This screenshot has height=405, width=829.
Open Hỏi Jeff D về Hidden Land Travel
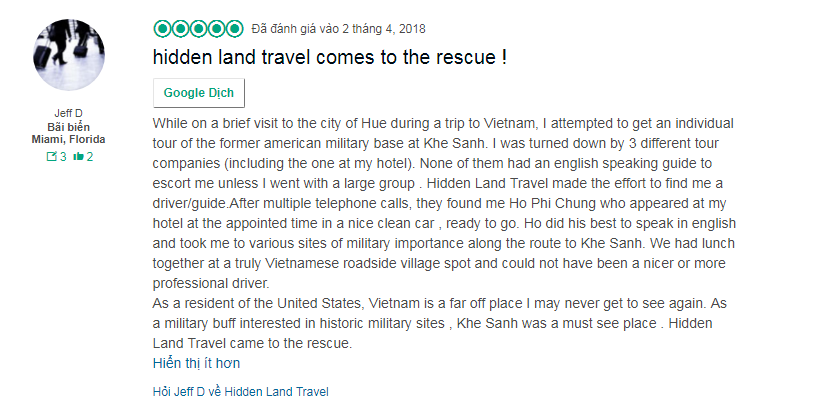(241, 392)
